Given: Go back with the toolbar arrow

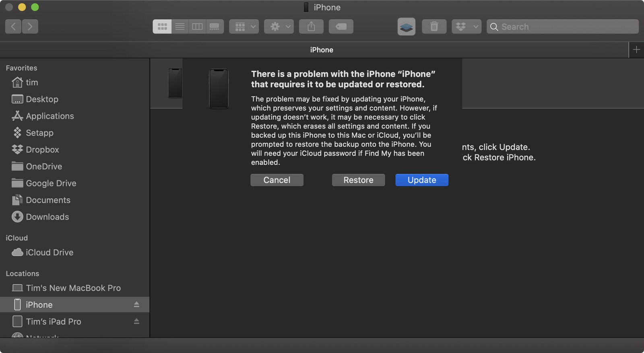Looking at the screenshot, I should (13, 27).
